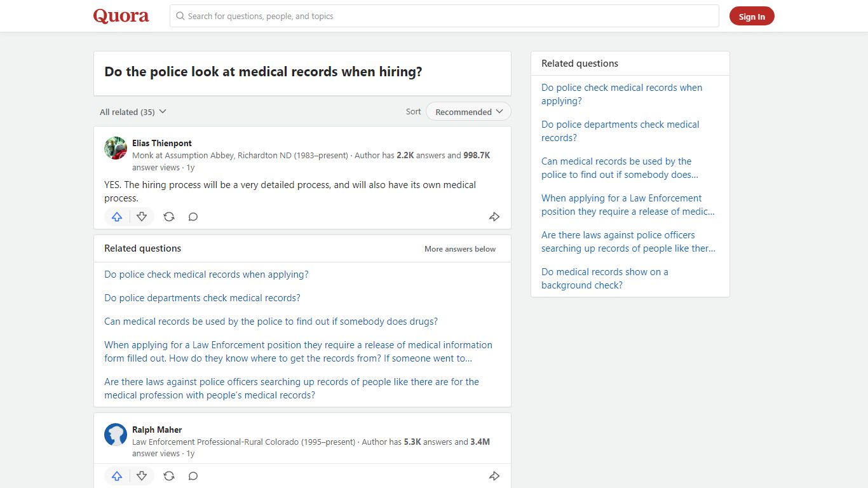Upvote Ralph Maher's answer
The height and width of the screenshot is (488, 868).
[117, 476]
